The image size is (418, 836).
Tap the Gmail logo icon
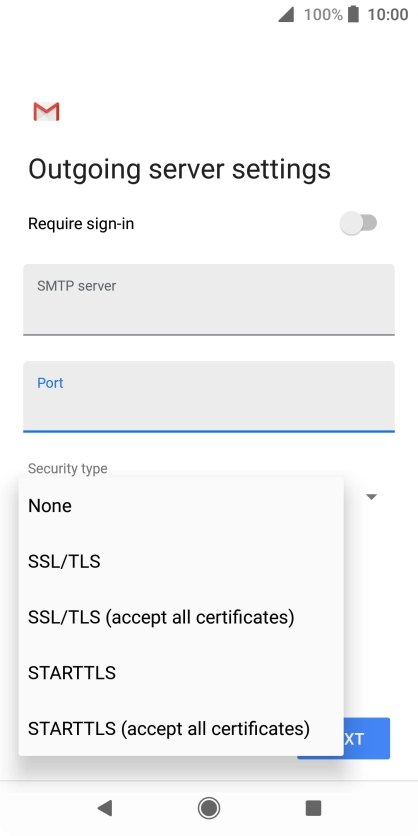tap(46, 111)
